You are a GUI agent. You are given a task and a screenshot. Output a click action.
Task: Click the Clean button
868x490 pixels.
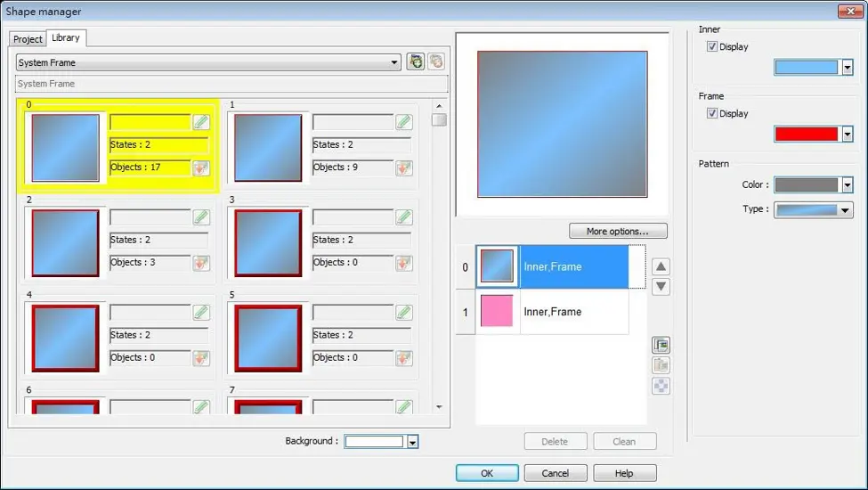pos(624,441)
